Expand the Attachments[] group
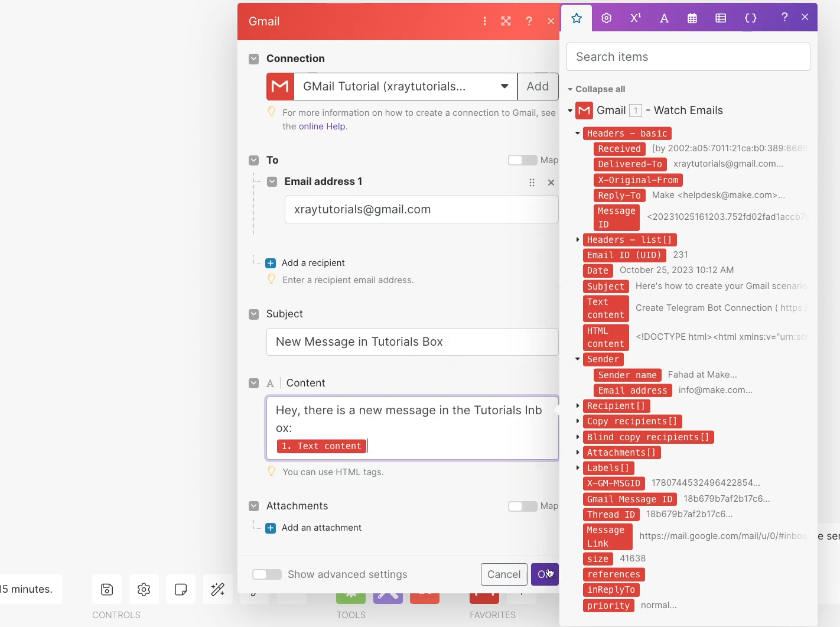The width and height of the screenshot is (840, 627). pyautogui.click(x=578, y=453)
